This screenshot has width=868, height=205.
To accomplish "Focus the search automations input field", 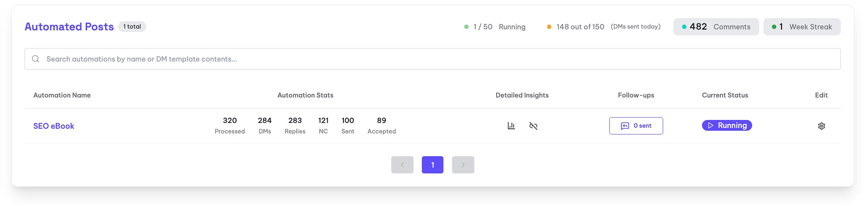I will tap(433, 59).
